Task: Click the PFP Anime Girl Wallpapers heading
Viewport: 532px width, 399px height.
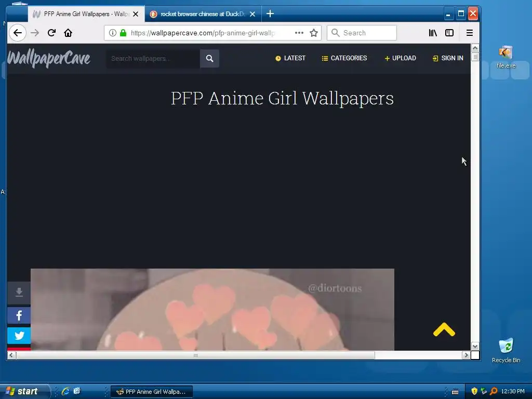Action: point(282,98)
